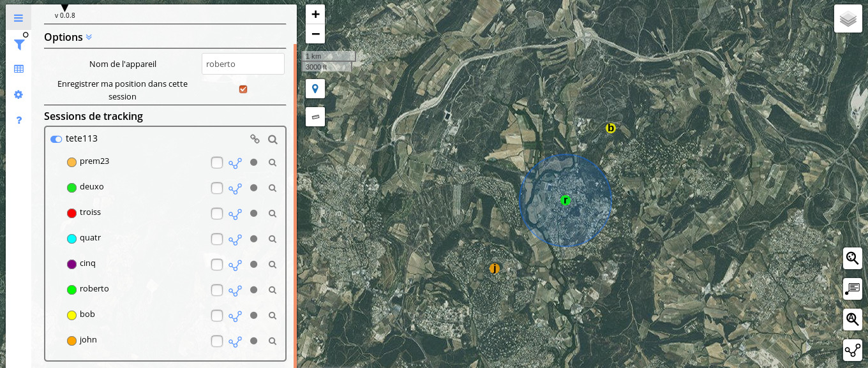Zoom to cinq using its magnifier icon
Viewport: 868px width, 368px height.
pos(273,265)
